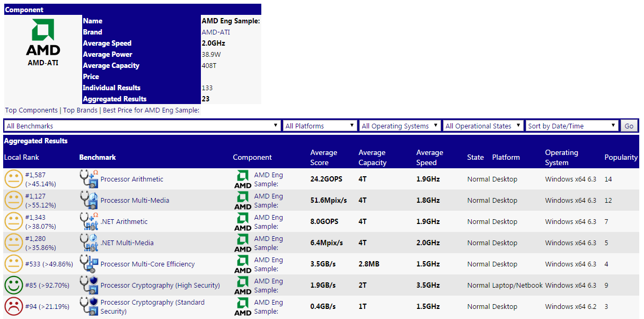Viewport: 644px width, 319px height.
Task: Click the neutral face icon for rank #1,280
Action: (x=14, y=243)
